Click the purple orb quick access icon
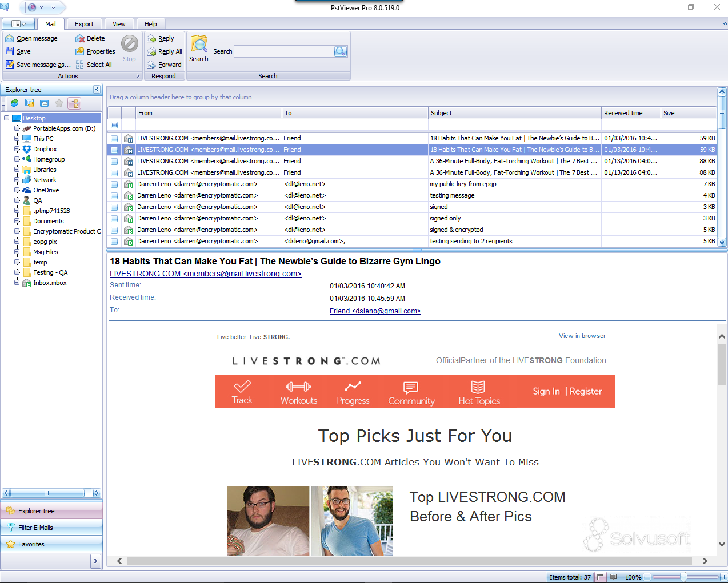This screenshot has height=583, width=728. coord(33,7)
